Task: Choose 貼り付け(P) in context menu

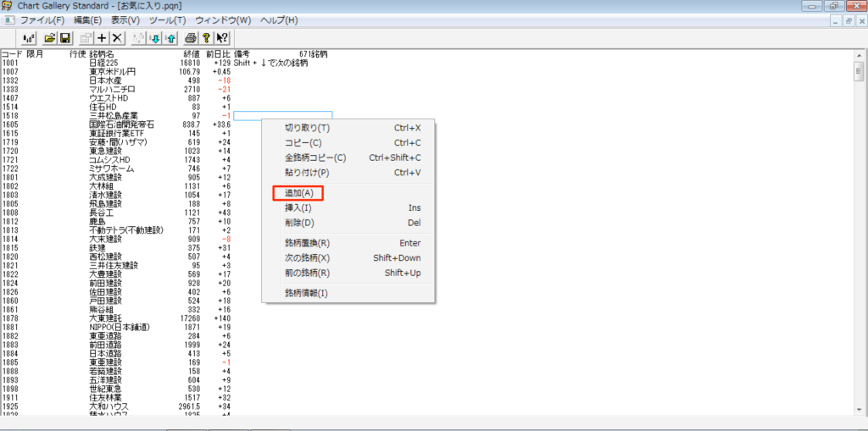Action: (348, 173)
